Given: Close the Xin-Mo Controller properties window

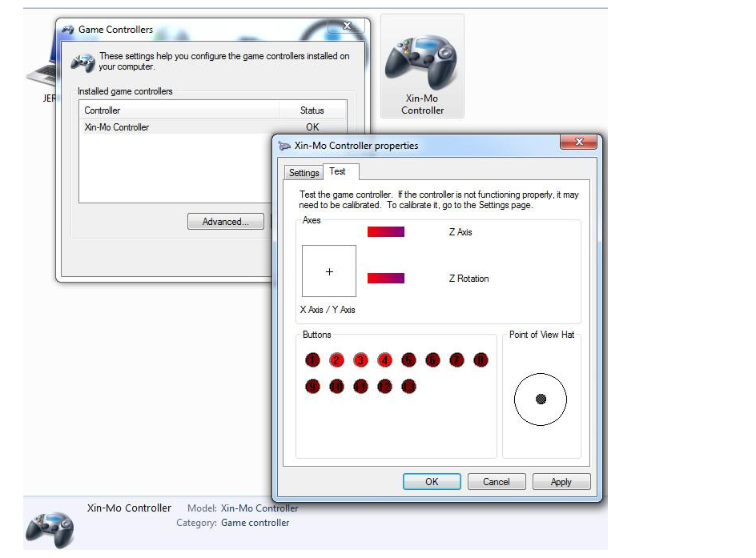Looking at the screenshot, I should point(578,142).
